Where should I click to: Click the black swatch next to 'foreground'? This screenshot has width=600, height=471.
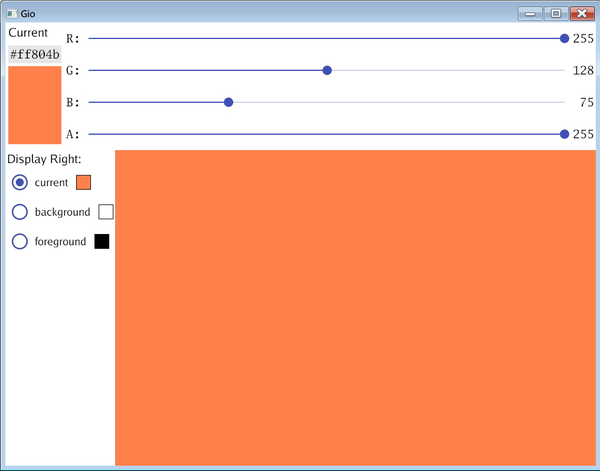(101, 241)
